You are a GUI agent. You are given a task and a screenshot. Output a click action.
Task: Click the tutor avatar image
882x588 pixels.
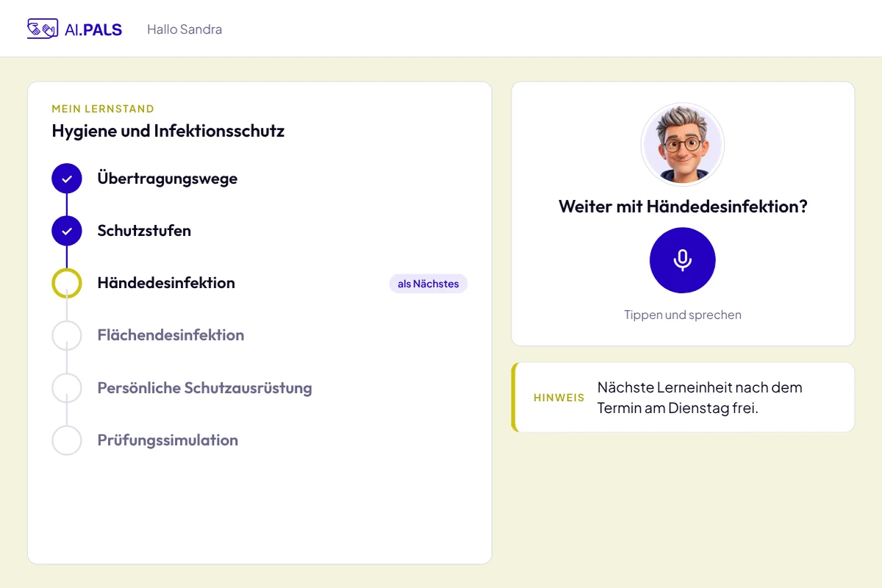coord(683,144)
